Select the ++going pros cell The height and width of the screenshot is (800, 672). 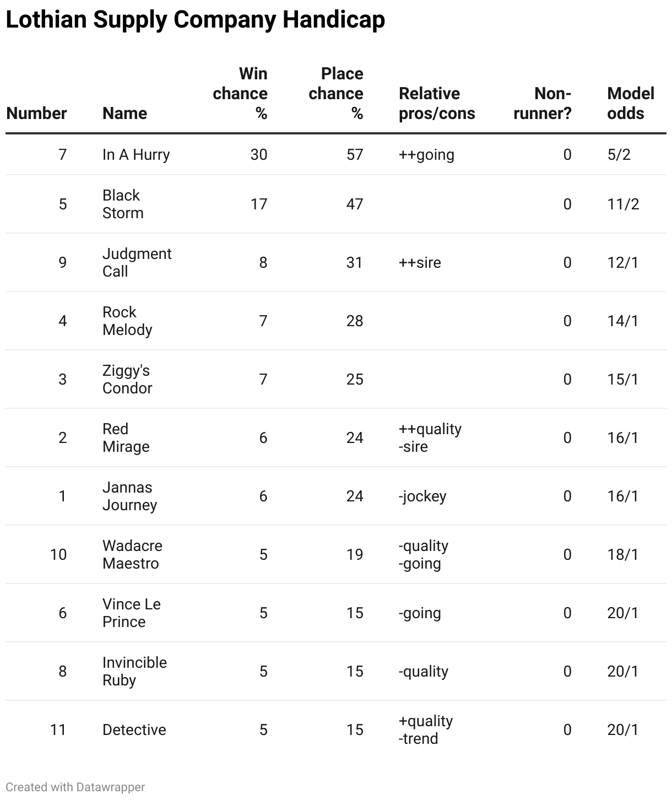point(426,154)
